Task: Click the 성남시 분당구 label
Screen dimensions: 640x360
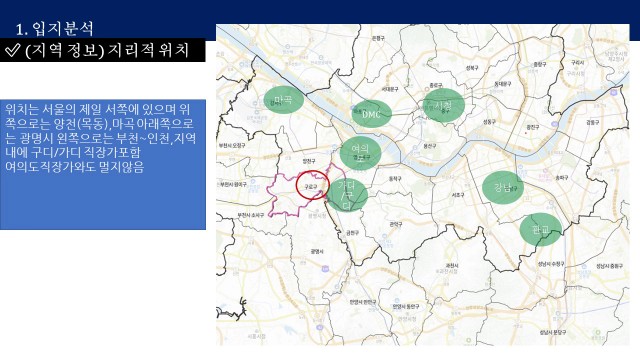Action: coord(553,332)
